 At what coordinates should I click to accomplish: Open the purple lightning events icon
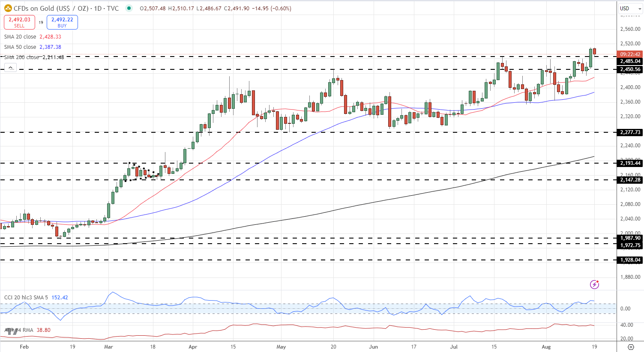(594, 284)
